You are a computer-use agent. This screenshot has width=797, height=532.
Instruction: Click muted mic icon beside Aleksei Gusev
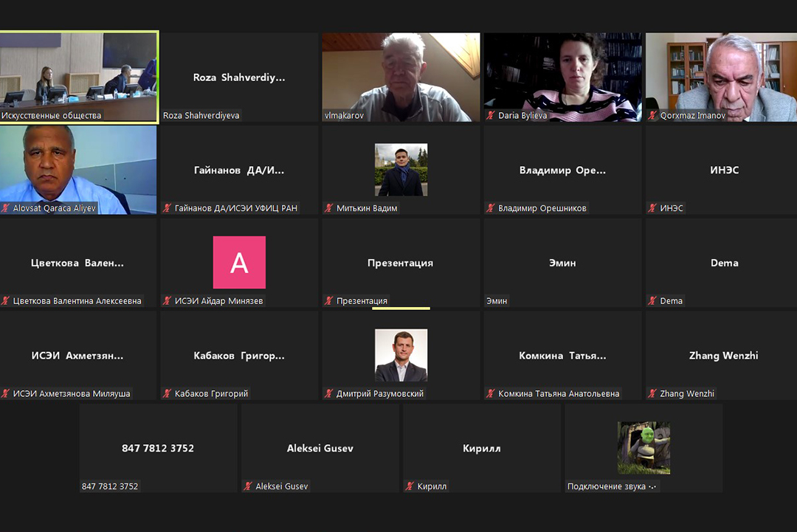[249, 486]
